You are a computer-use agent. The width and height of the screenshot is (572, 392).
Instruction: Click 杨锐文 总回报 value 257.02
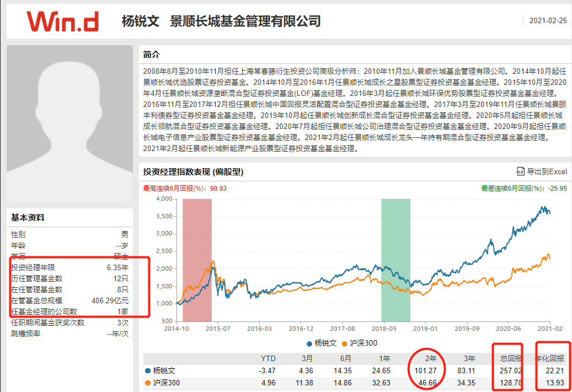point(511,371)
